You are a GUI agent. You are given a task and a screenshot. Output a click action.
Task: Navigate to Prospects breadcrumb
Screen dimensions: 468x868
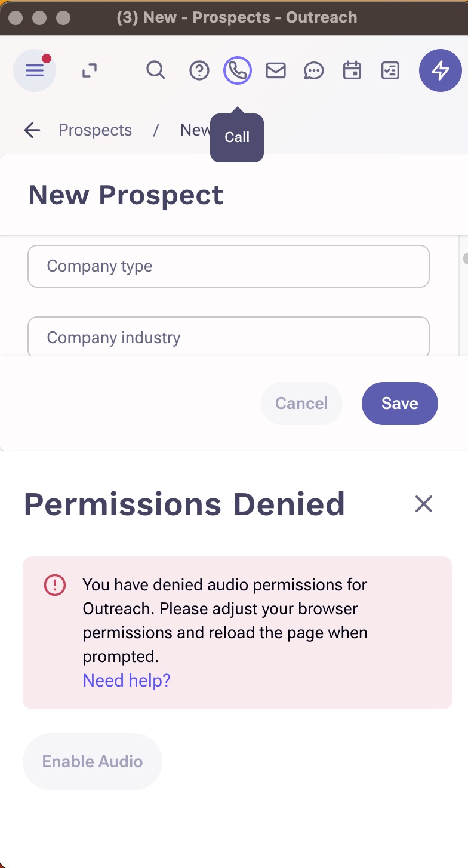[x=96, y=130]
